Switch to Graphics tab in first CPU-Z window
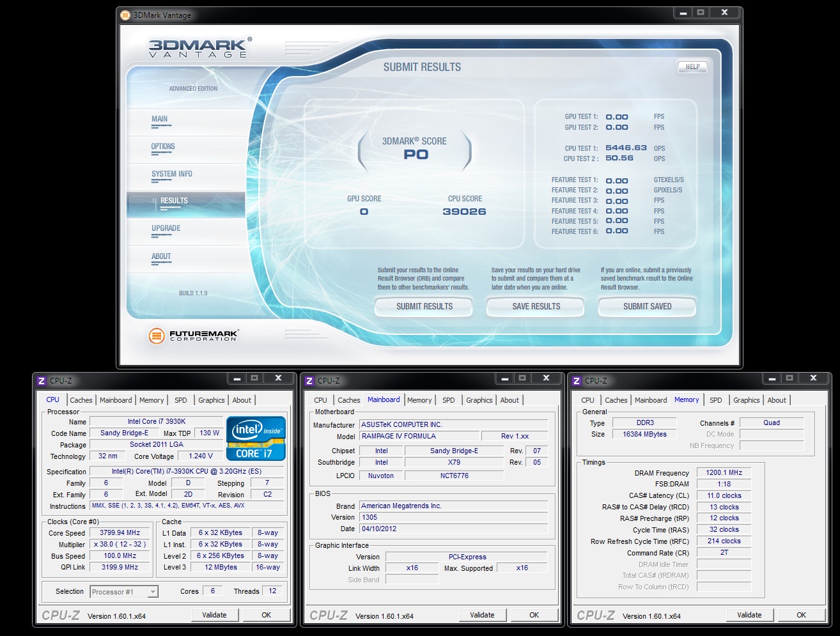Screen dimensions: 840x636 (212, 400)
